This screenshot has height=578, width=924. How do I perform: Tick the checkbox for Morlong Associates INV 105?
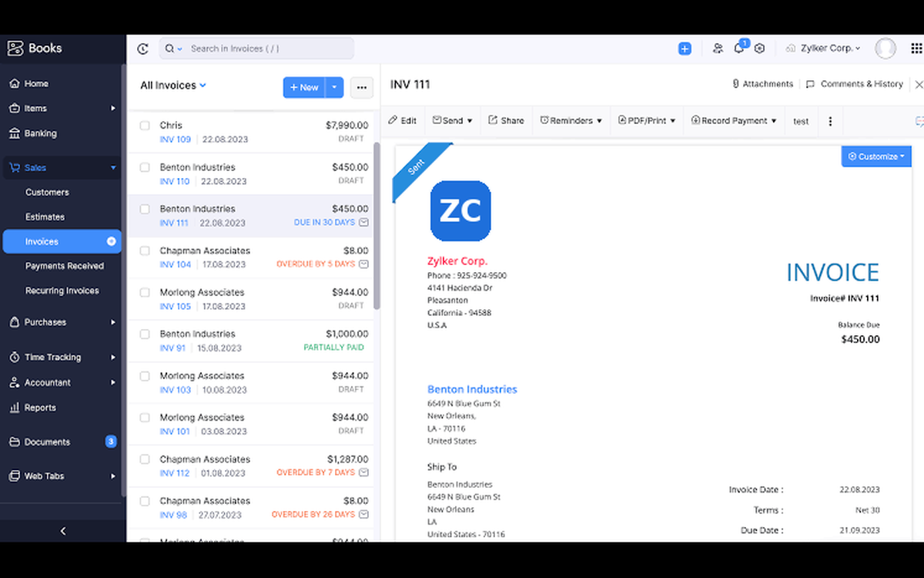145,292
